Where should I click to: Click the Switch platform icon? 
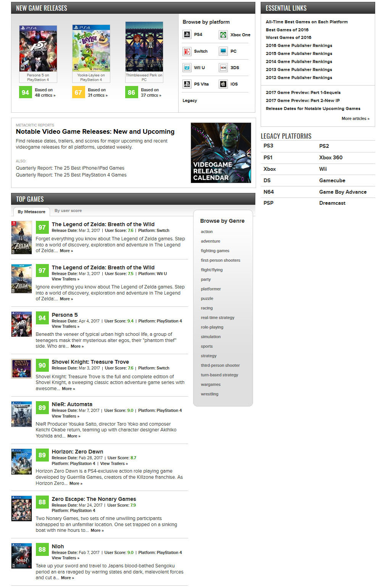click(187, 51)
